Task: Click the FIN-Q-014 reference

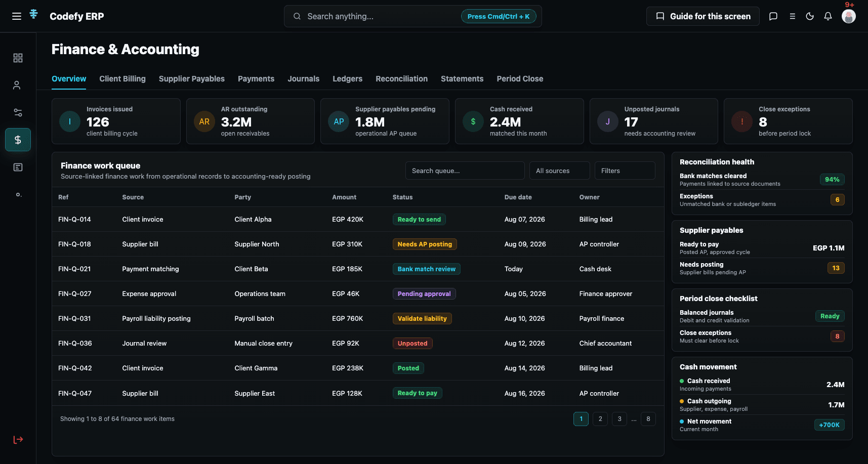Action: 74,219
